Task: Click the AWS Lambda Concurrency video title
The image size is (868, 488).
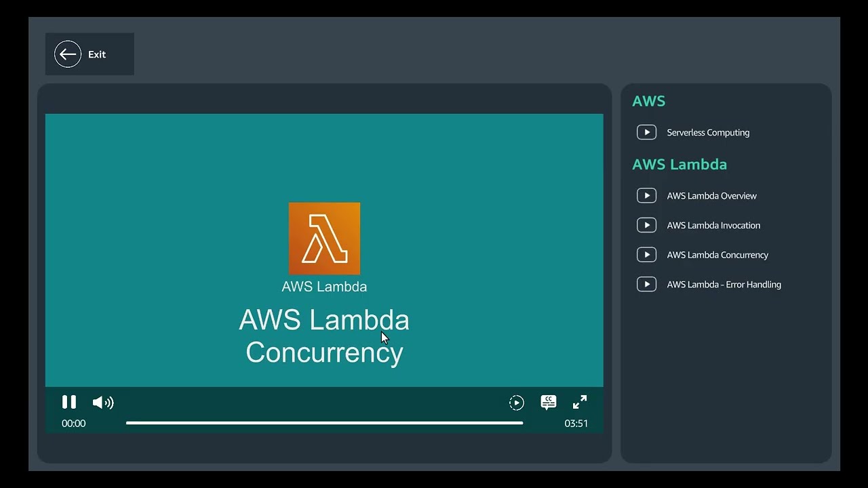Action: tap(324, 336)
